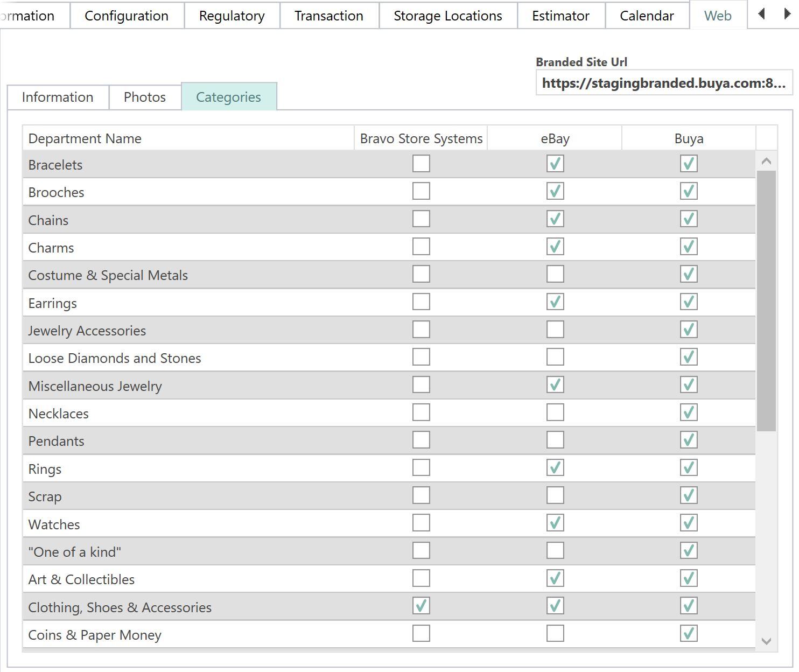The width and height of the screenshot is (799, 672).
Task: Enable eBay for "One of a kind"
Action: 555,551
